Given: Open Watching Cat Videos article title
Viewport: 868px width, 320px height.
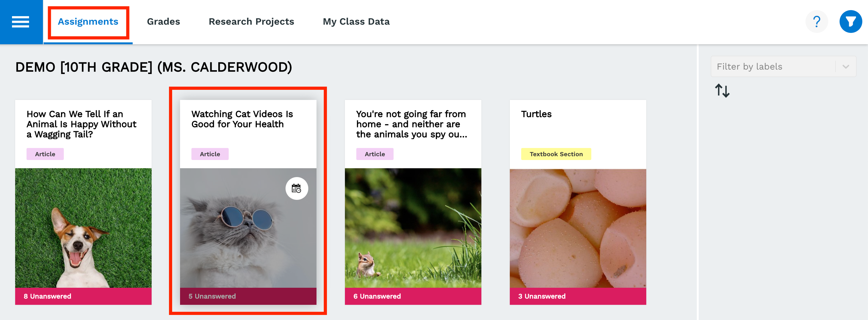Looking at the screenshot, I should click(242, 119).
